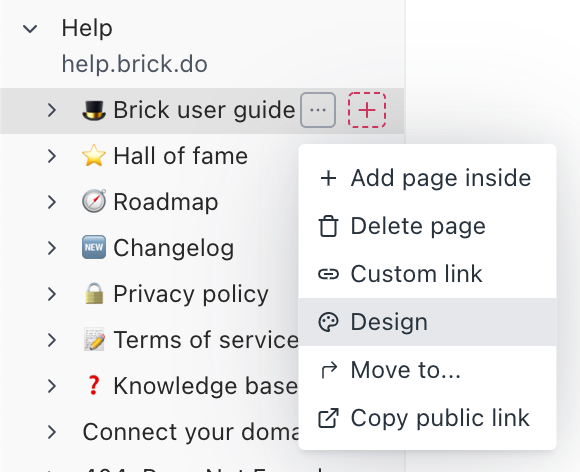Click the padlock icon beside Privacy policy
The image size is (580, 472).
[94, 293]
